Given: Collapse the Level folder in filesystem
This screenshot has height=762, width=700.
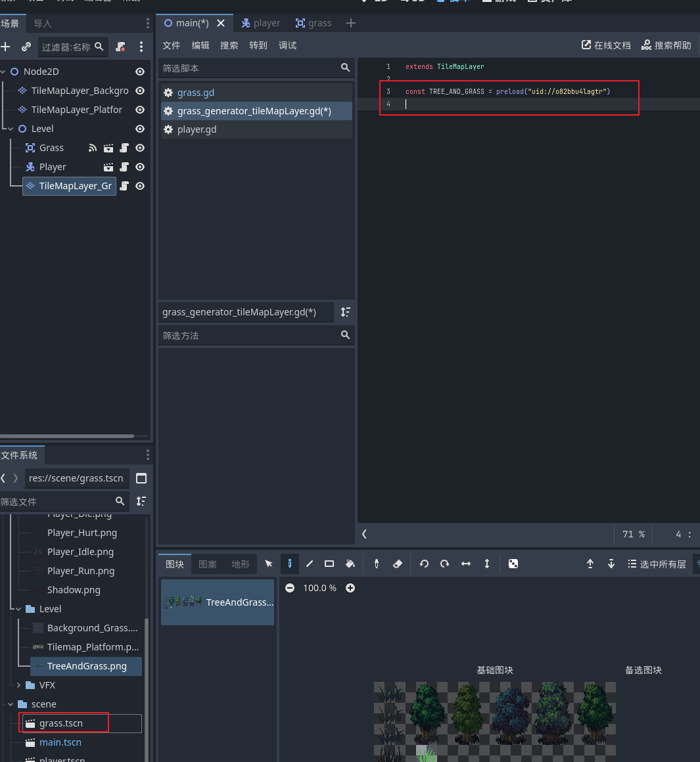Looking at the screenshot, I should (18, 609).
